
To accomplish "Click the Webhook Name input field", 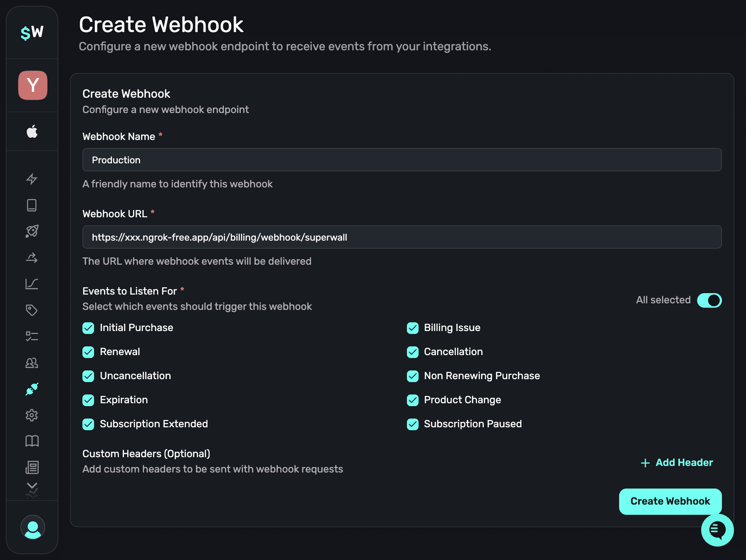I will 402,160.
